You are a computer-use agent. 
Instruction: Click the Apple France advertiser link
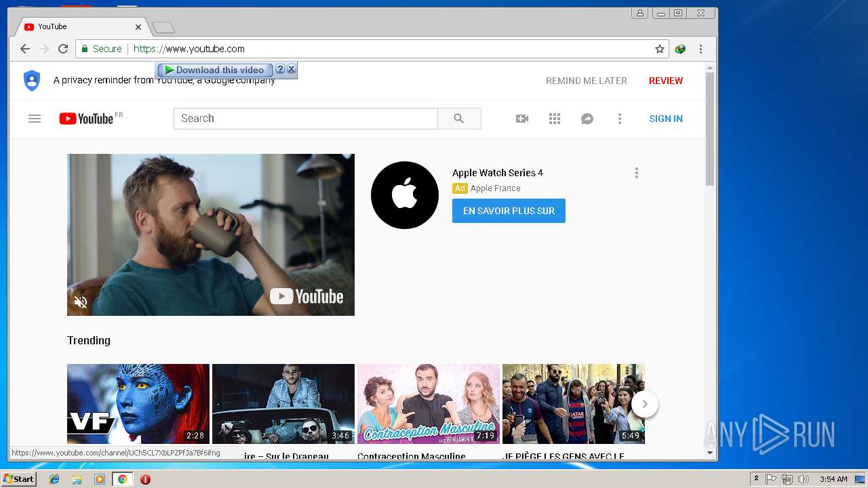pos(496,188)
